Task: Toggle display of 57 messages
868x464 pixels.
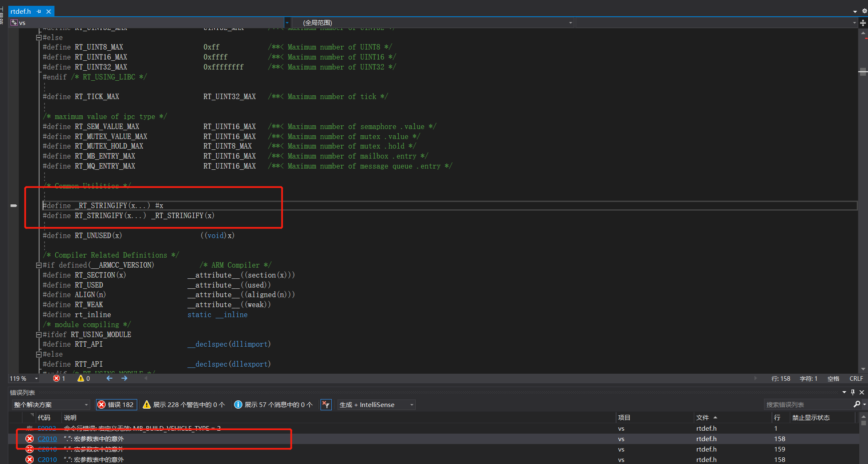Action: 273,404
